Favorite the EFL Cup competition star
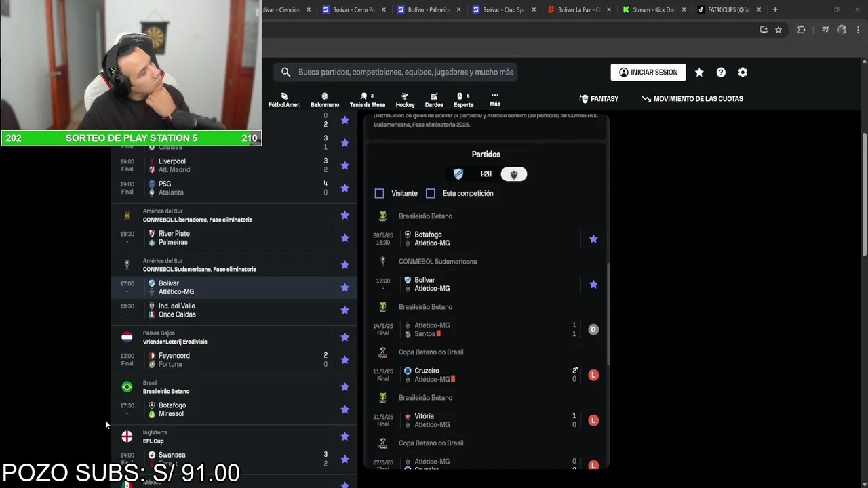868x488 pixels. pyautogui.click(x=344, y=436)
